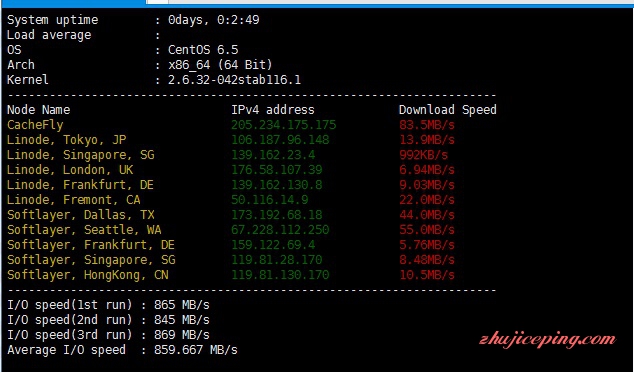Click IP address 119.81.130.170
The height and width of the screenshot is (372, 634).
(280, 275)
